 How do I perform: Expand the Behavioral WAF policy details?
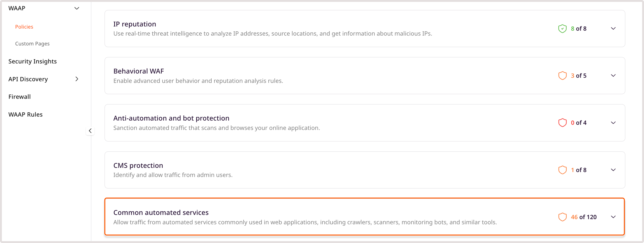613,75
